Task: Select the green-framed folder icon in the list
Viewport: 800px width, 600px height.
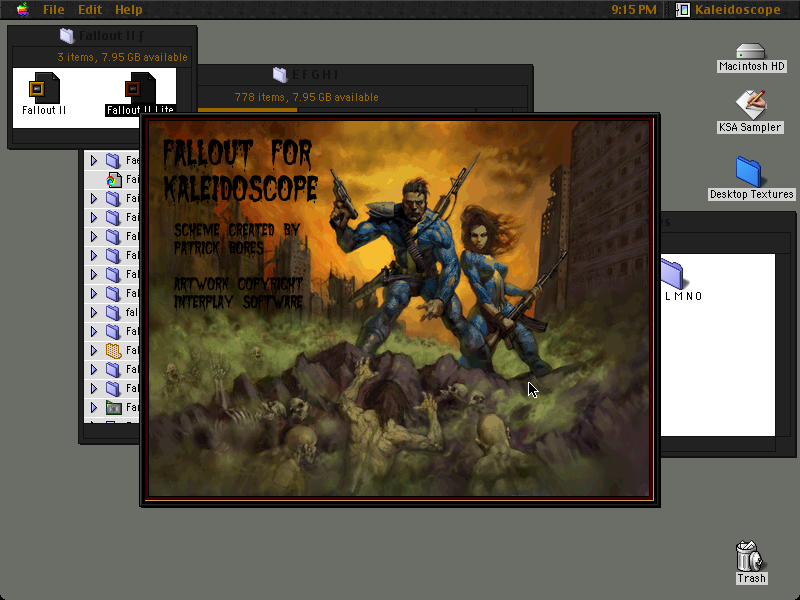Action: [114, 408]
